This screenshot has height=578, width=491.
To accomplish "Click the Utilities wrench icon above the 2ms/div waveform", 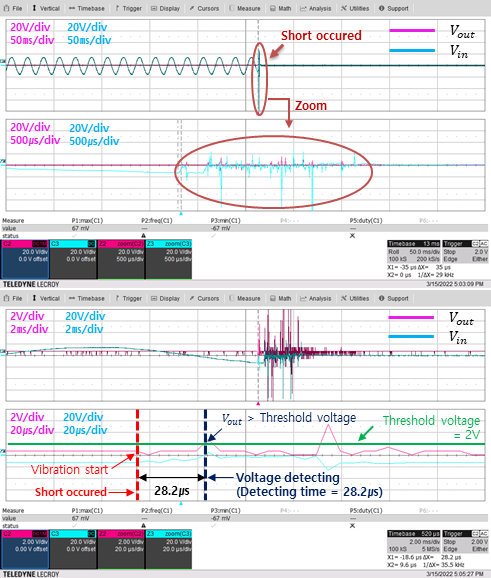I will point(344,298).
